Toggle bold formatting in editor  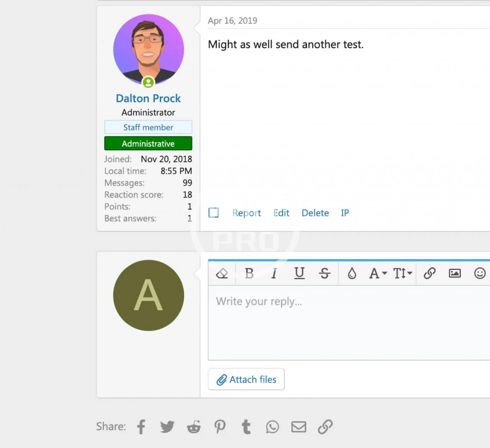tap(249, 273)
